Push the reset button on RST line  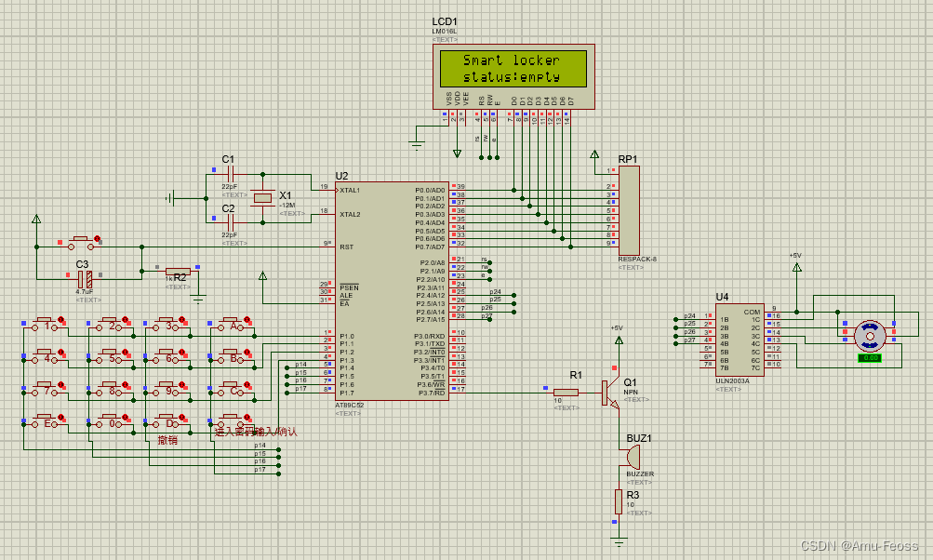point(83,242)
